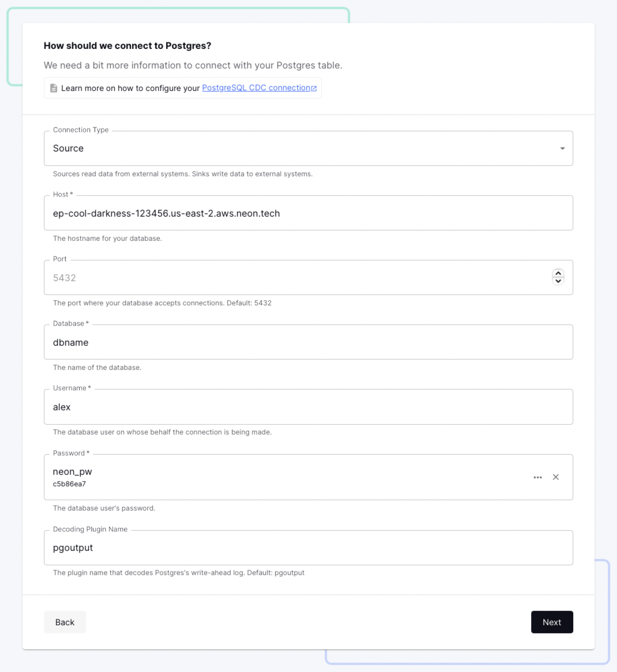This screenshot has width=617, height=672.
Task: Select the Database name field
Action: point(308,342)
